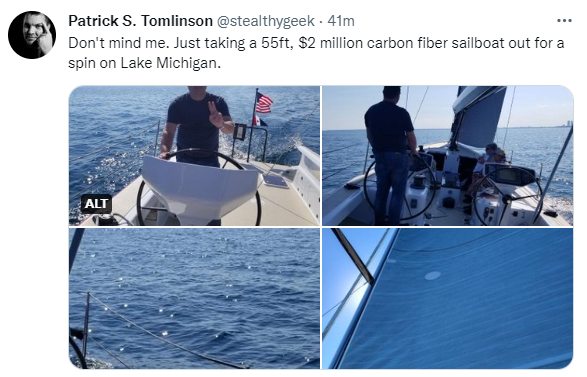The height and width of the screenshot is (377, 587).
Task: Click the white helm console in first photo
Action: [201, 187]
